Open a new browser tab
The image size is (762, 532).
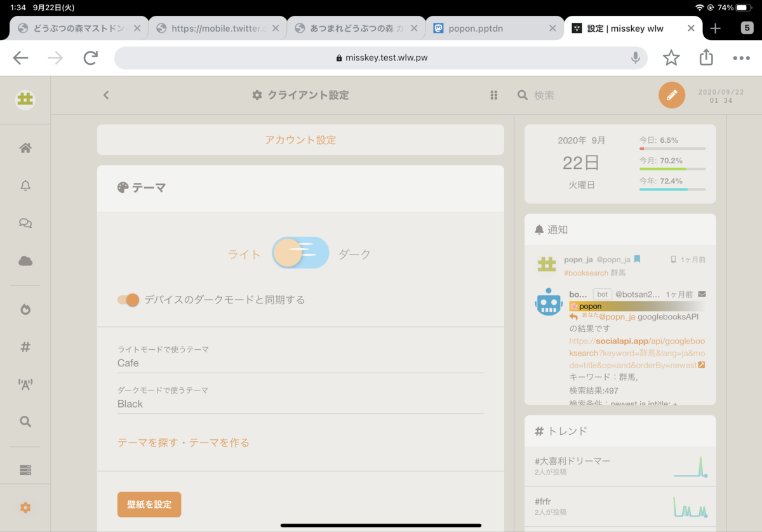click(x=716, y=28)
